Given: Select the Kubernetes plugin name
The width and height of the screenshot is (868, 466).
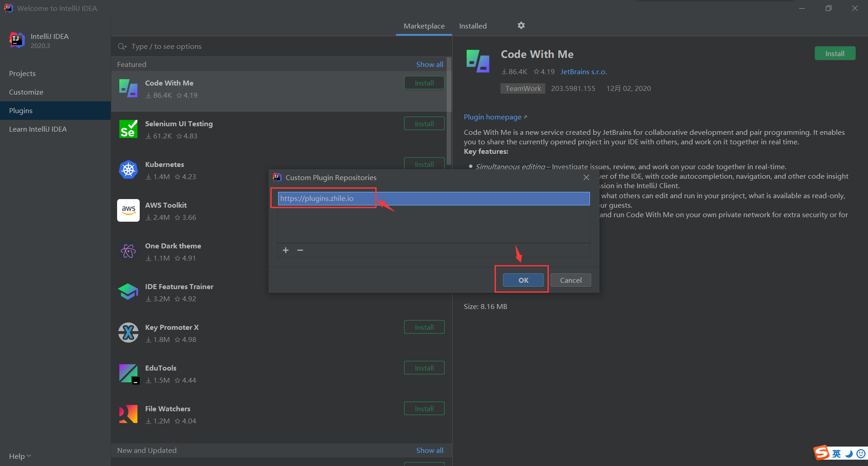Looking at the screenshot, I should (x=165, y=164).
